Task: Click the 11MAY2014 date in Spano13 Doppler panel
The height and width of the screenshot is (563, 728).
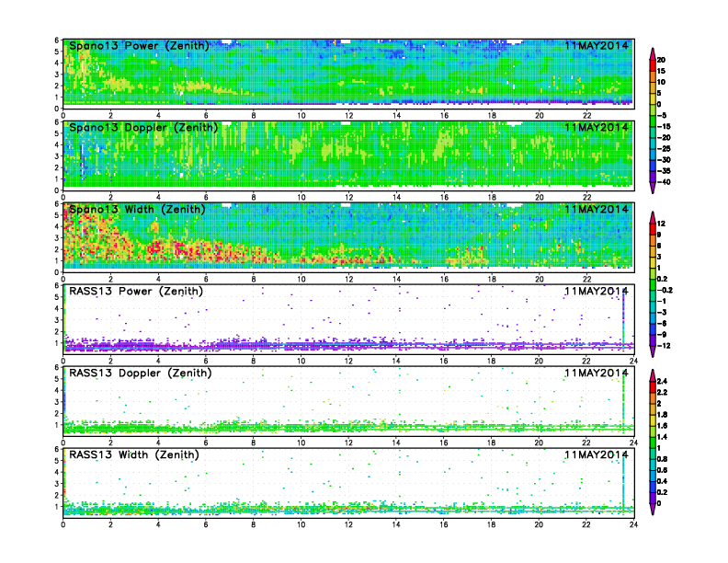Action: (x=597, y=127)
